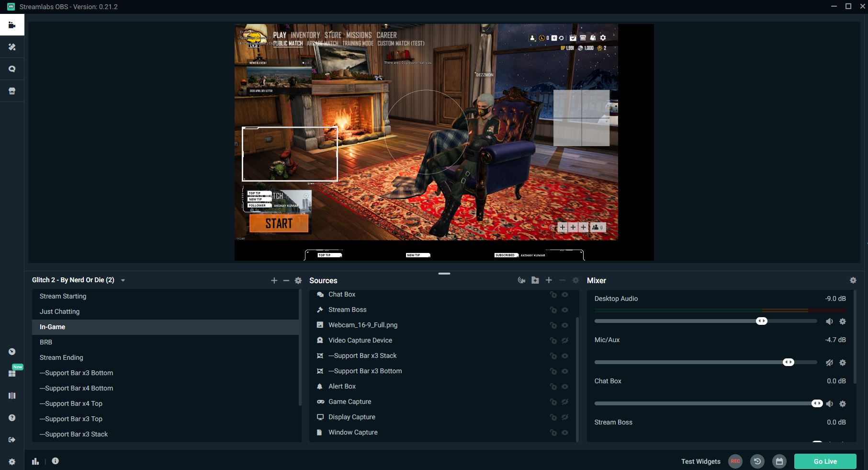Show the Display Capture source

(x=565, y=417)
